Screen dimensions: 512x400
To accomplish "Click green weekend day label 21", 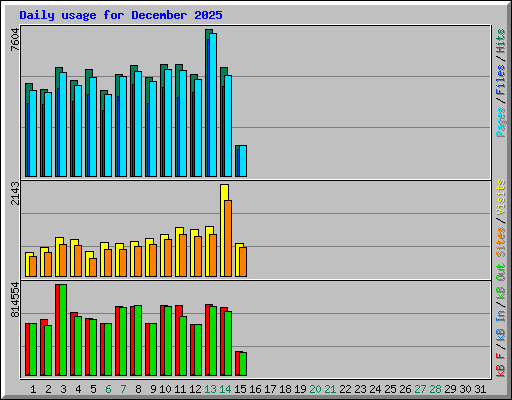I will click(x=330, y=389).
